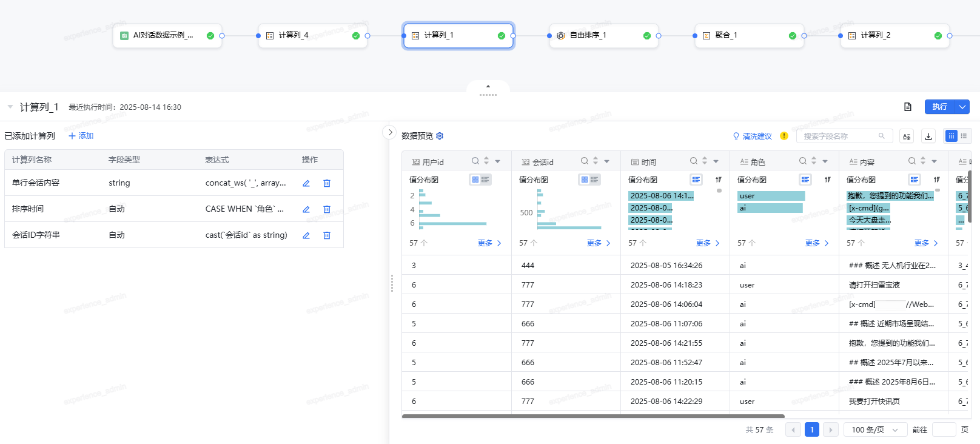Open data preview settings gear
This screenshot has width=980, height=444.
(440, 136)
